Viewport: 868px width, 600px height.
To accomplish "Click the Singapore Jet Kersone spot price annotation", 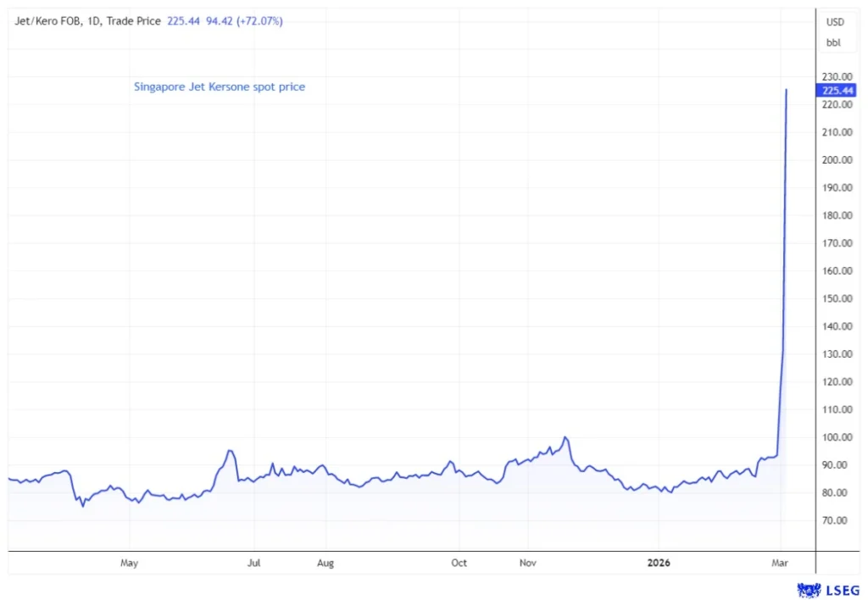I will pos(220,86).
